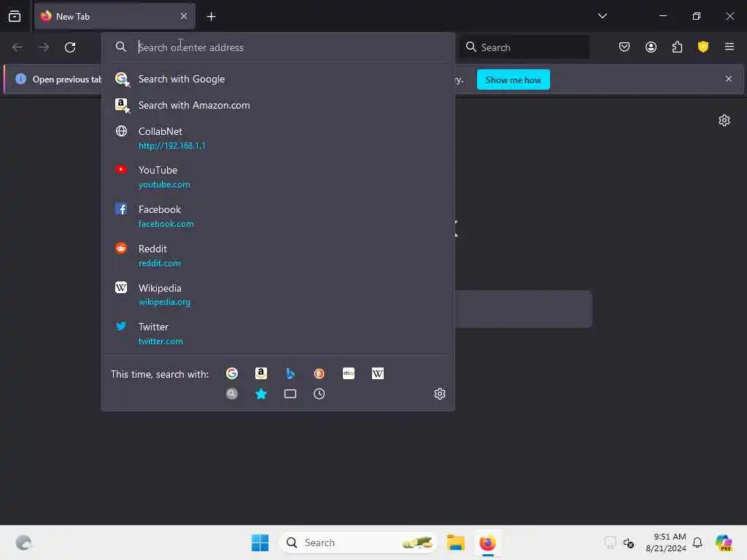This screenshot has height=560, width=747.
Task: Open New Tab page personalize gear
Action: 724,120
